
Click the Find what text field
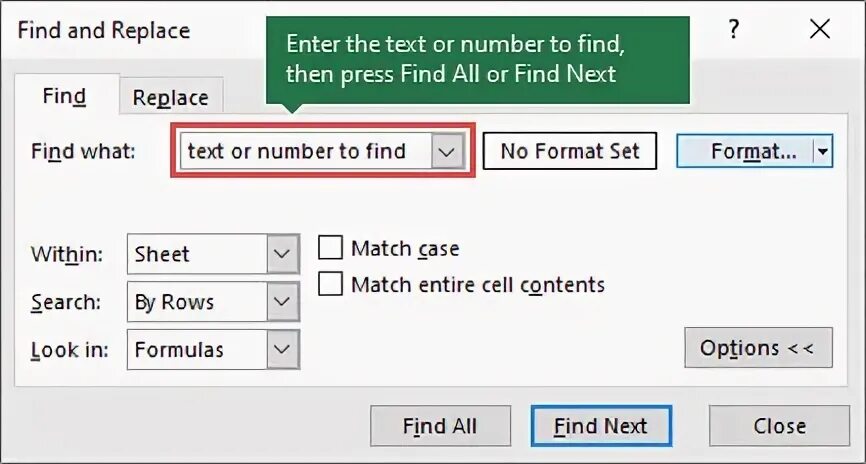pos(304,152)
